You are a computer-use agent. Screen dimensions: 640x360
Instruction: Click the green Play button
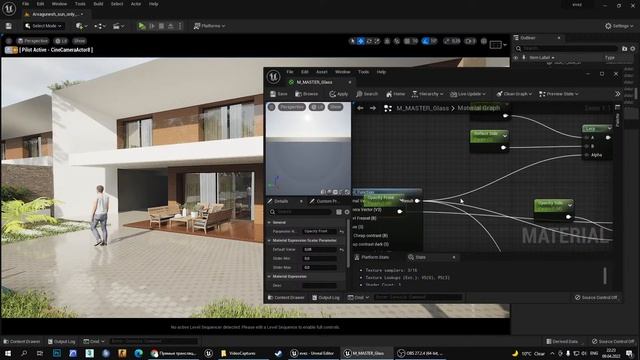(142, 26)
